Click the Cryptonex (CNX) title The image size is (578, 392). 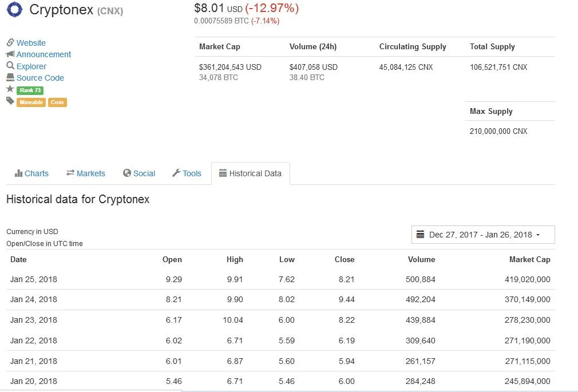coord(76,10)
